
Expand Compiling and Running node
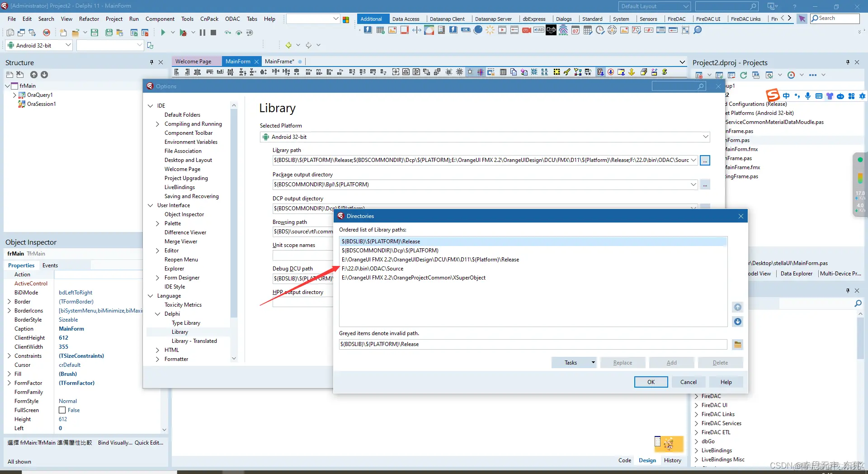157,124
